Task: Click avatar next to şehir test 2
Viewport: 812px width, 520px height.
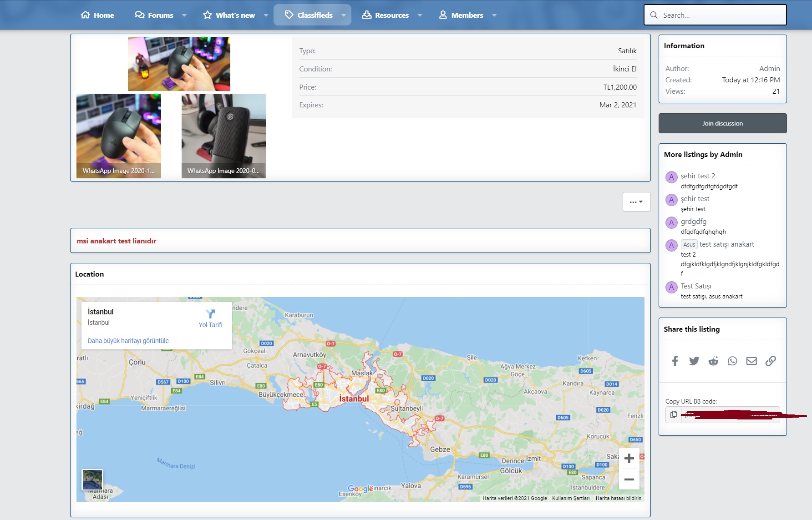Action: [671, 177]
